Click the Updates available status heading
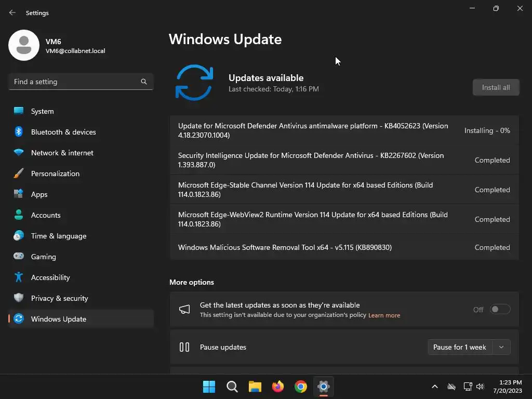Viewport: 532px width, 399px height. (266, 78)
